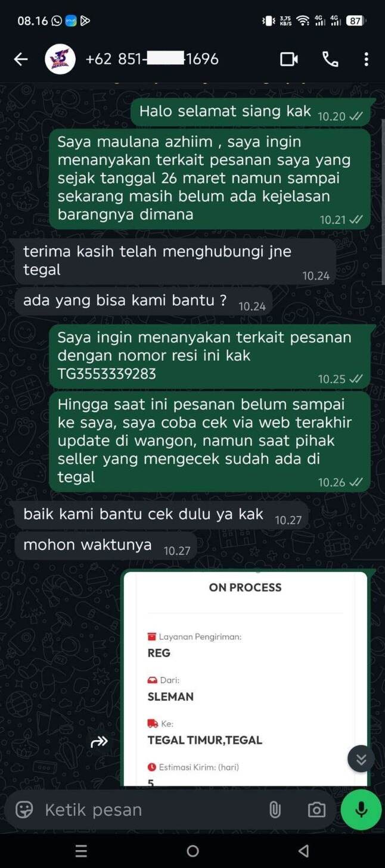
Task: Tap the "Ketik pesan" message field
Action: pyautogui.click(x=152, y=810)
